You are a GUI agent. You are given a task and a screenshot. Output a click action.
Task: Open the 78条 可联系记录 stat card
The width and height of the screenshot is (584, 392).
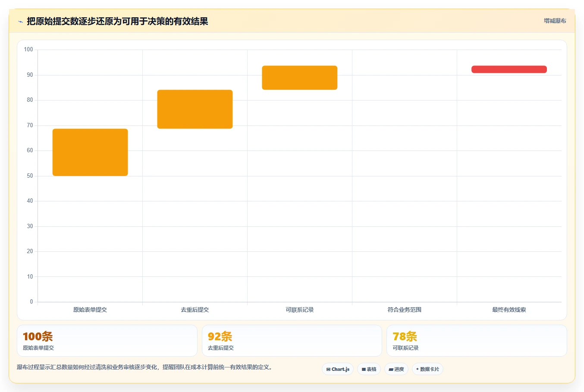pos(477,341)
